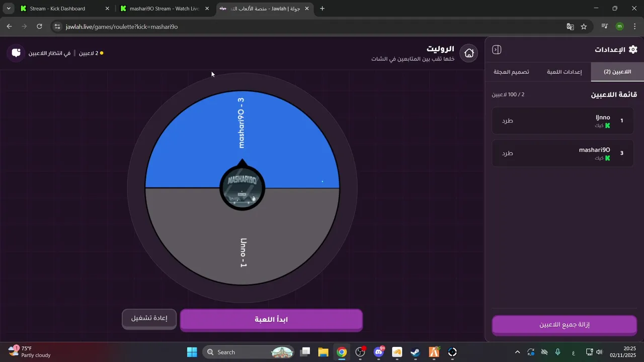Click the في انتظار اللاعبين status text

pyautogui.click(x=49, y=53)
